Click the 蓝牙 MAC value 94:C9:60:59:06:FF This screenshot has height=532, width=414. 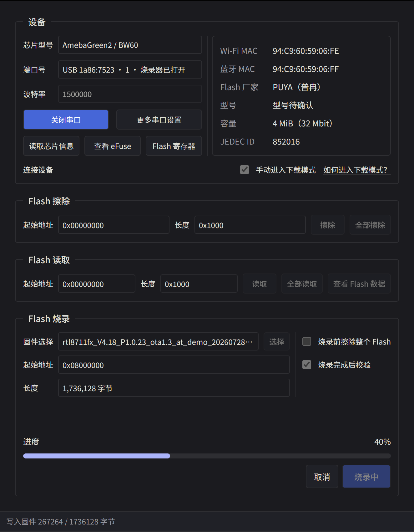click(x=306, y=69)
